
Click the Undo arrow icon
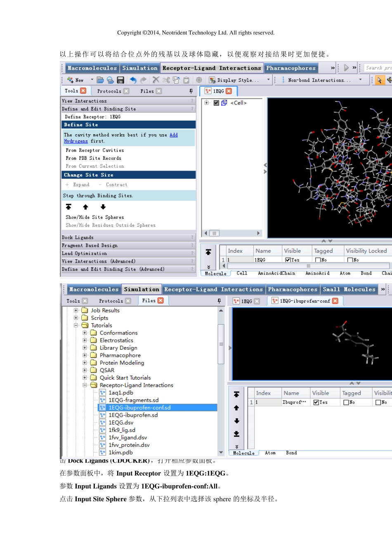pos(133,80)
